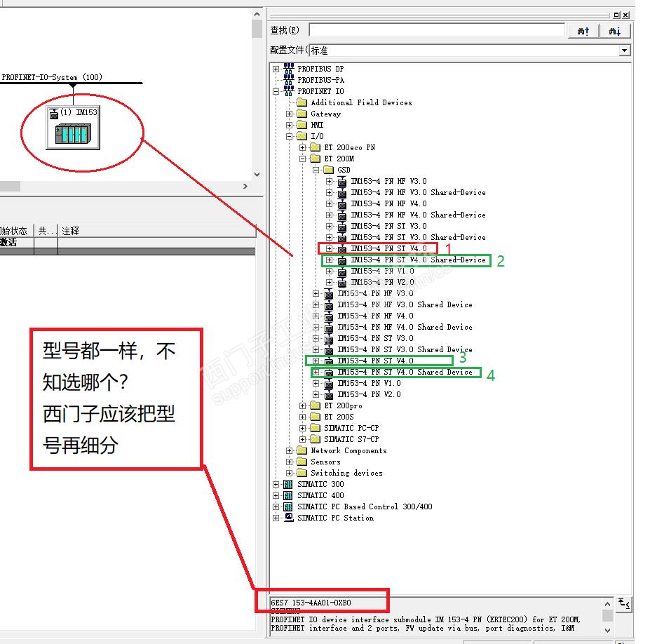Collapse the ET 200M folder

click(x=303, y=159)
